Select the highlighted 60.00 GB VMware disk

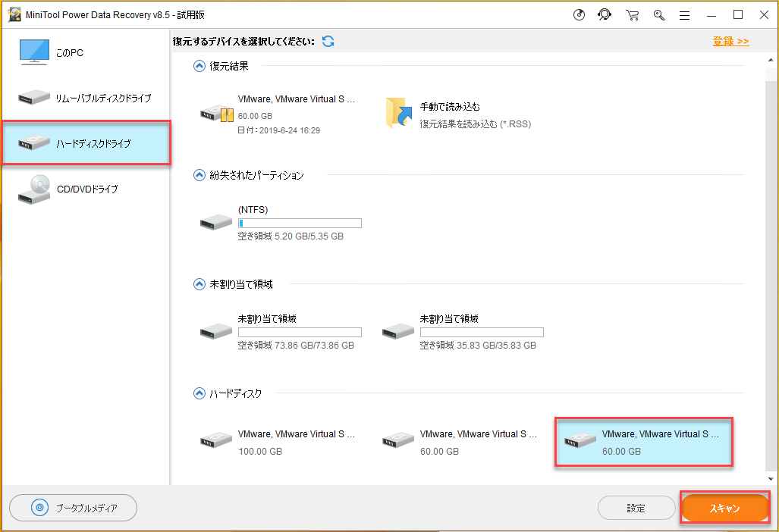tap(644, 442)
